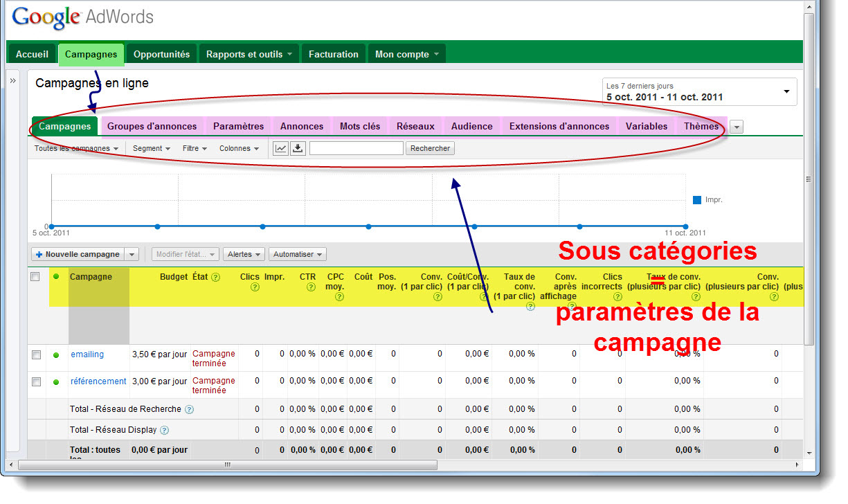Check the box for the référencement campaign
Image resolution: width=848 pixels, height=504 pixels.
point(37,381)
